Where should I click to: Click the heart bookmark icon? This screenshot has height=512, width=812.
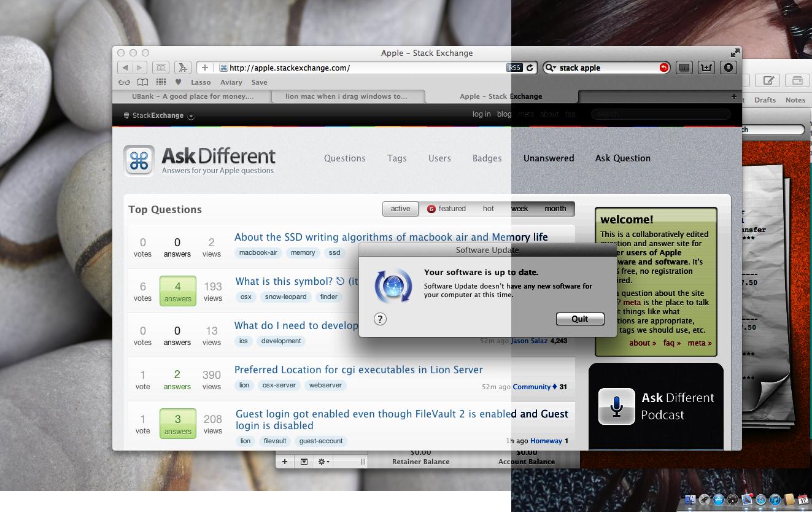pyautogui.click(x=178, y=82)
